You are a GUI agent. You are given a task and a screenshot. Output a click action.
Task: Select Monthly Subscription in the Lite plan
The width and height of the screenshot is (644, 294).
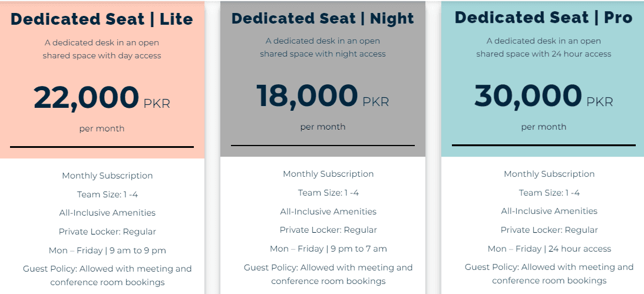[107, 176]
